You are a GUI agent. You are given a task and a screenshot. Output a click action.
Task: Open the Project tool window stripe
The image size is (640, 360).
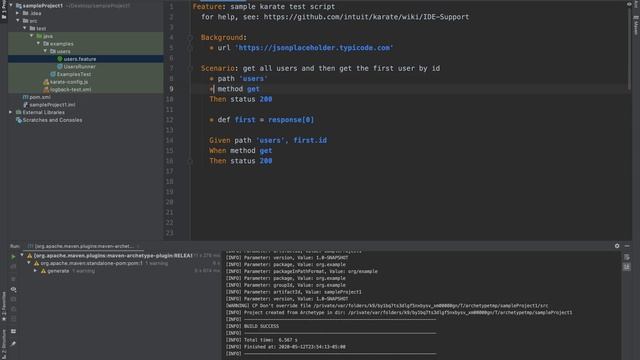coord(4,11)
